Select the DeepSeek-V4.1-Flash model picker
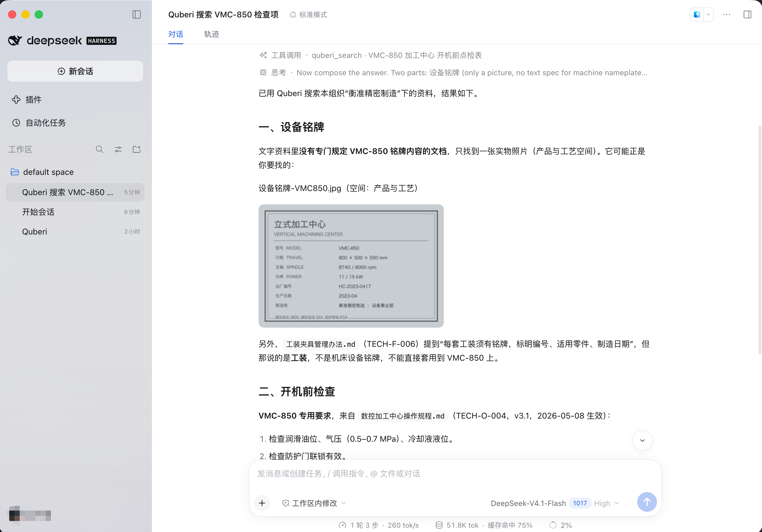 528,503
